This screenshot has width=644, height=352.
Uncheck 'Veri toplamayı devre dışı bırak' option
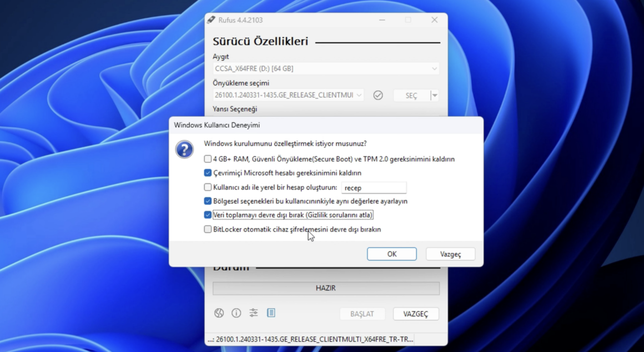point(208,215)
